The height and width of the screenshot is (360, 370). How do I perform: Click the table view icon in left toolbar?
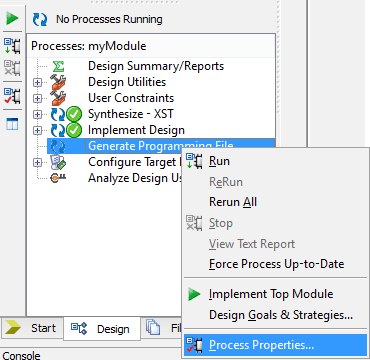pos(12,124)
